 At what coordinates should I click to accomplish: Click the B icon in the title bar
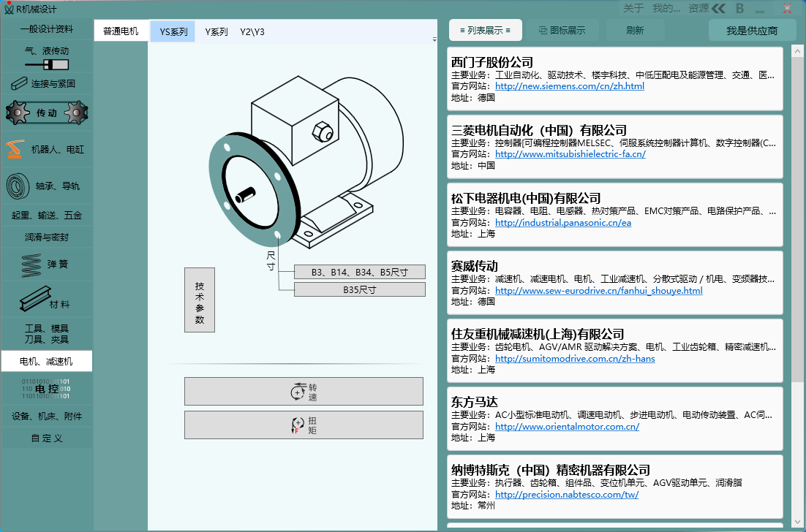739,8
